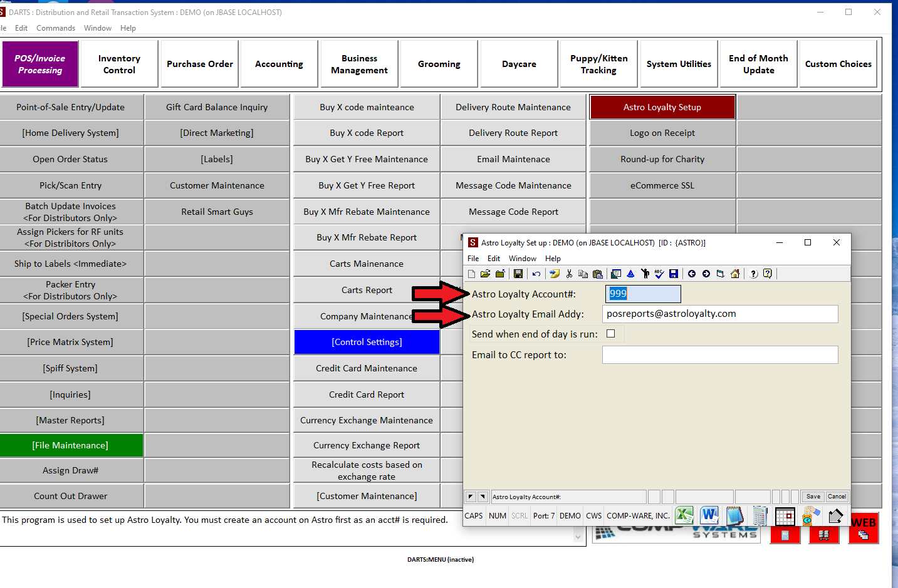Screen dimensions: 898x588
Task: Click the scissors cut icon in toolbar
Action: coord(569,274)
